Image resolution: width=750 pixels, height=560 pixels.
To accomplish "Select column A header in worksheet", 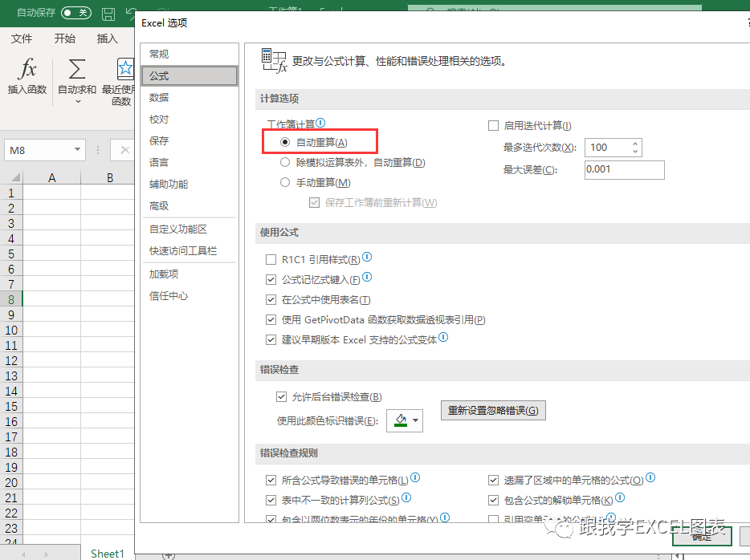I will coord(51,178).
